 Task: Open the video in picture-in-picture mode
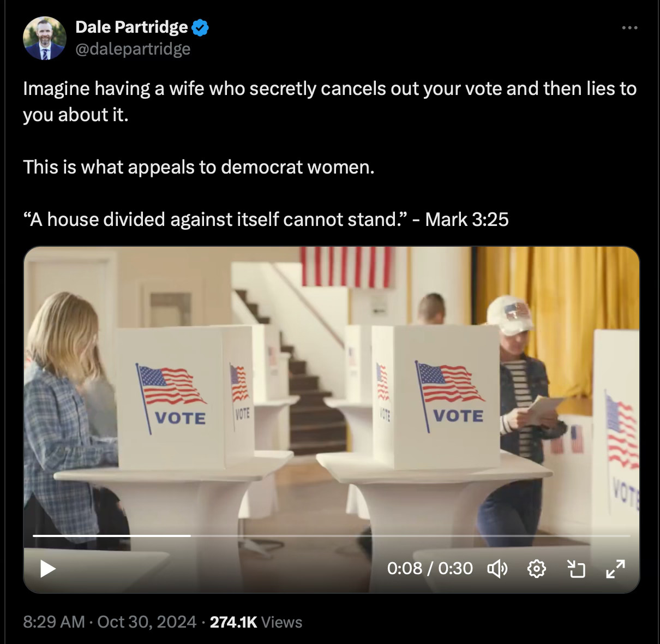tap(576, 569)
